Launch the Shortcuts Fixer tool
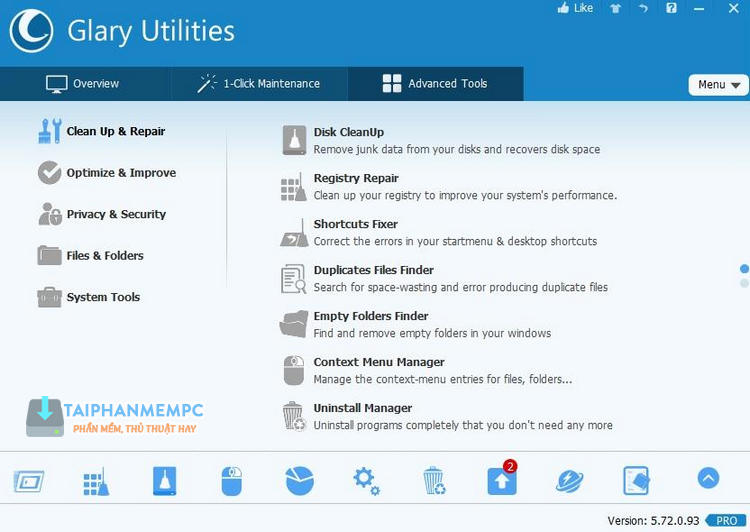This screenshot has height=532, width=750. (x=355, y=224)
